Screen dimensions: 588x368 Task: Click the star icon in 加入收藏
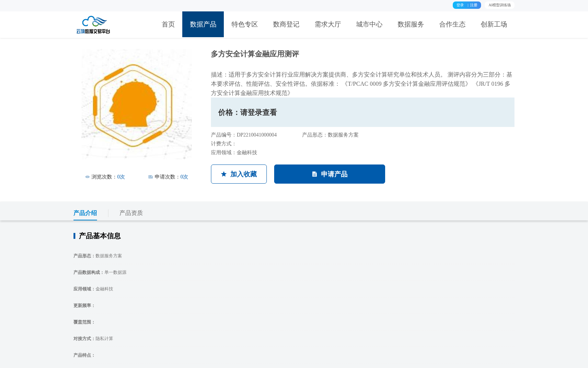point(224,174)
